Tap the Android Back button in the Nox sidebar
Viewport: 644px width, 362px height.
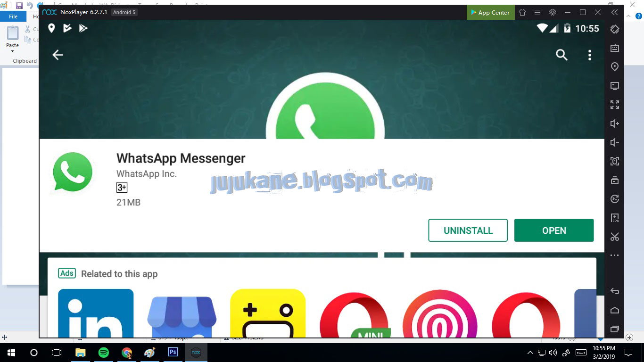click(x=615, y=291)
